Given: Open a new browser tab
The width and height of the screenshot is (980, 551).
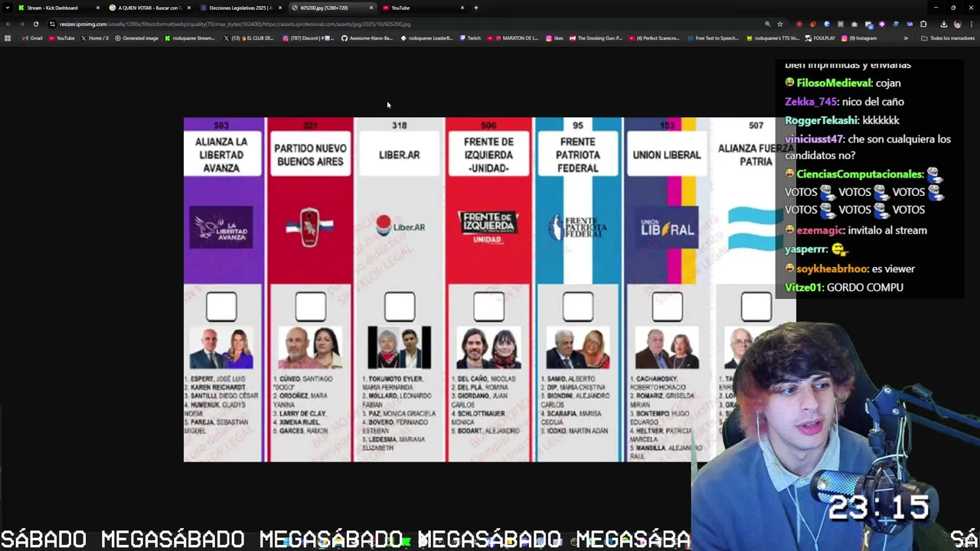Looking at the screenshot, I should (x=476, y=8).
